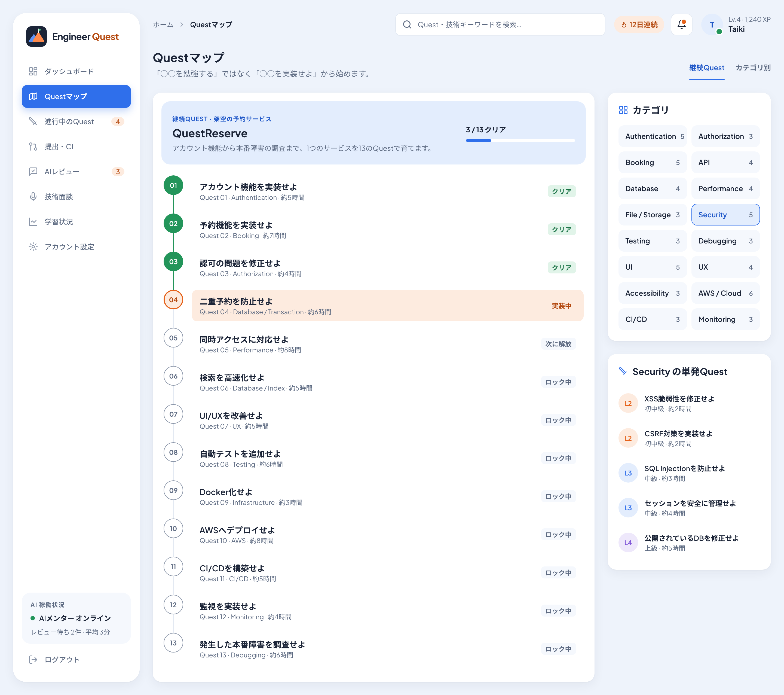
Task: Open the 二重予約を防止せよ quest row
Action: (387, 306)
